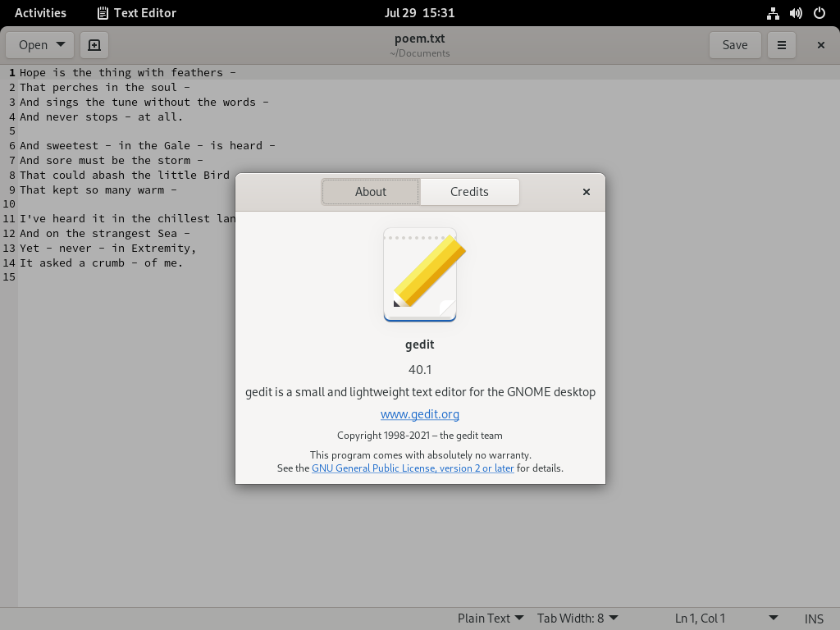Switch to the Credits tab
The width and height of the screenshot is (840, 630).
[x=469, y=192]
